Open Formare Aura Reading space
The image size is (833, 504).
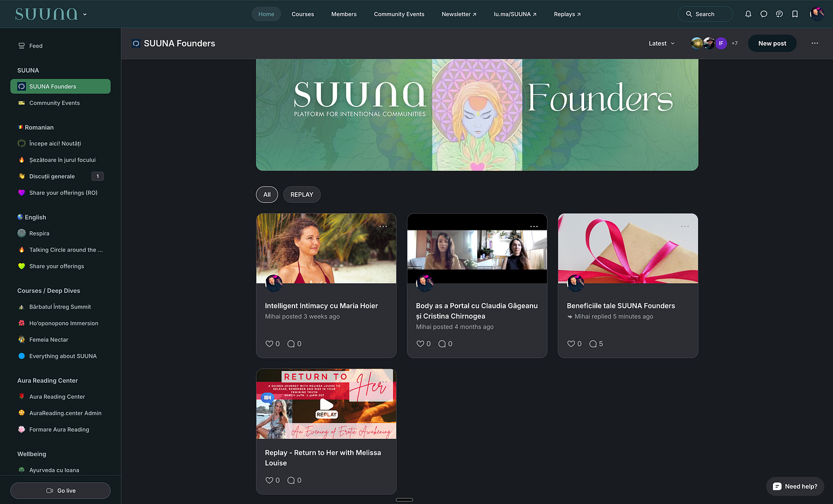click(60, 430)
